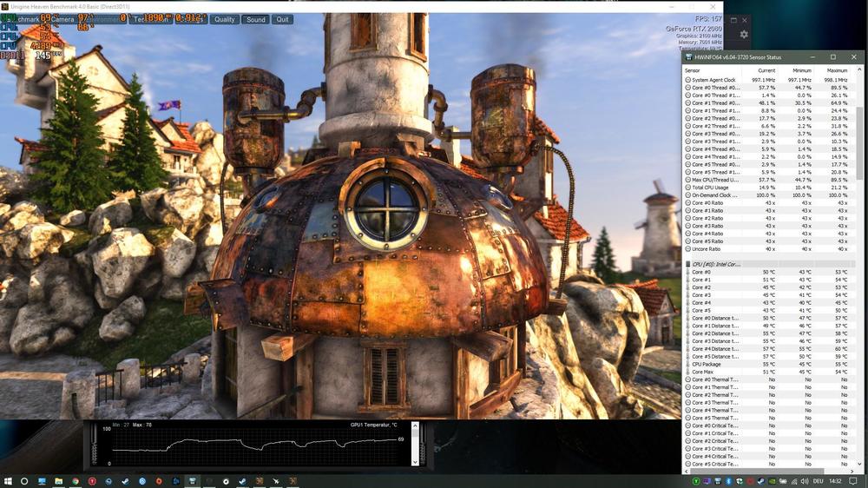This screenshot has height=488, width=868.
Task: Click the volume speaker icon in system tray
Action: (x=805, y=481)
